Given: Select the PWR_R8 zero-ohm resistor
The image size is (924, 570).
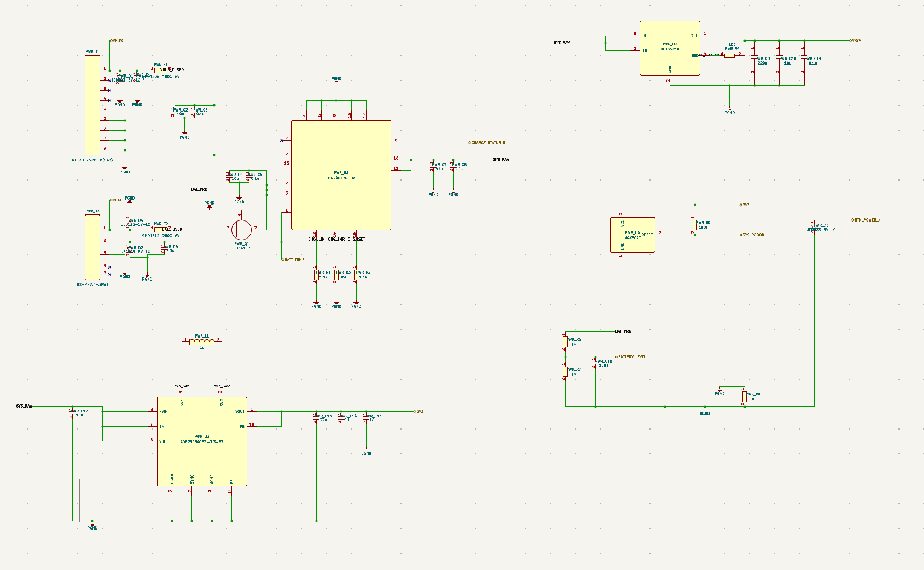Looking at the screenshot, I should pos(745,397).
